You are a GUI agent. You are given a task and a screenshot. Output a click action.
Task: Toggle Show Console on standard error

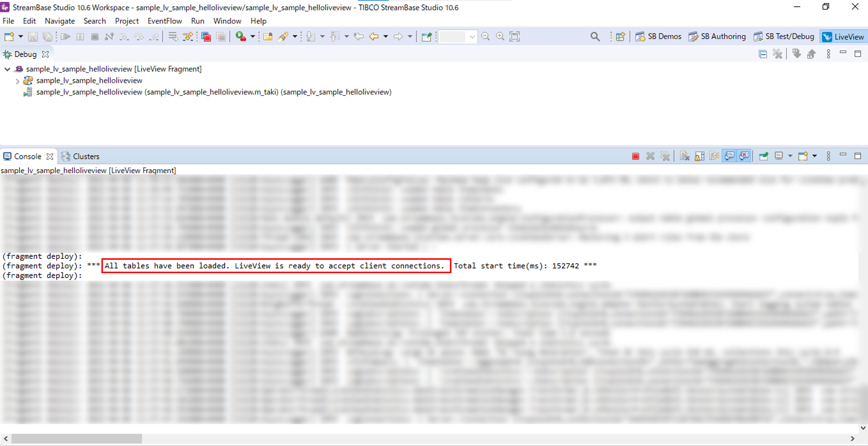744,156
